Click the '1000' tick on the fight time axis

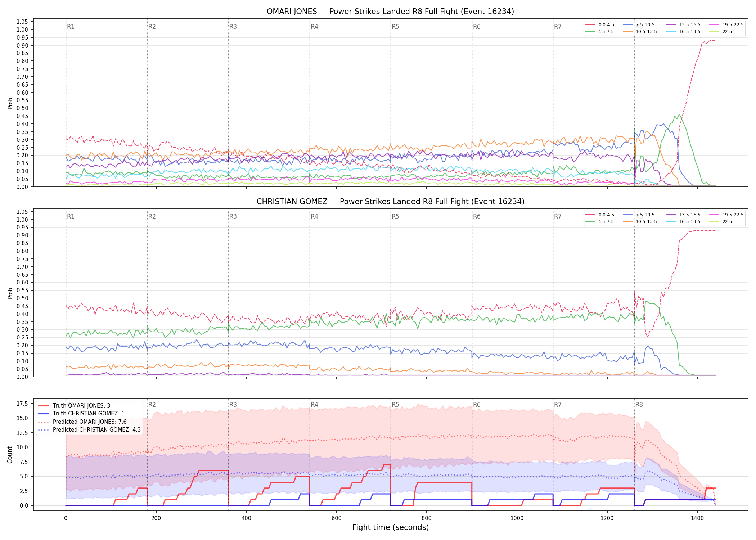(x=517, y=518)
